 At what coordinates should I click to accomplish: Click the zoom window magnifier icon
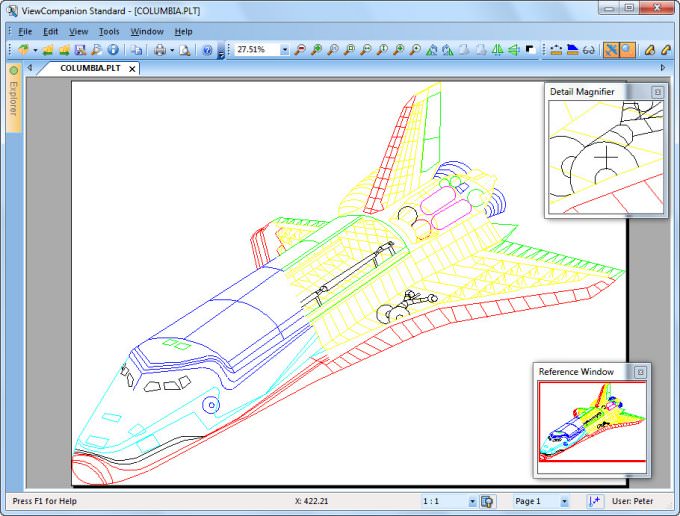(333, 50)
